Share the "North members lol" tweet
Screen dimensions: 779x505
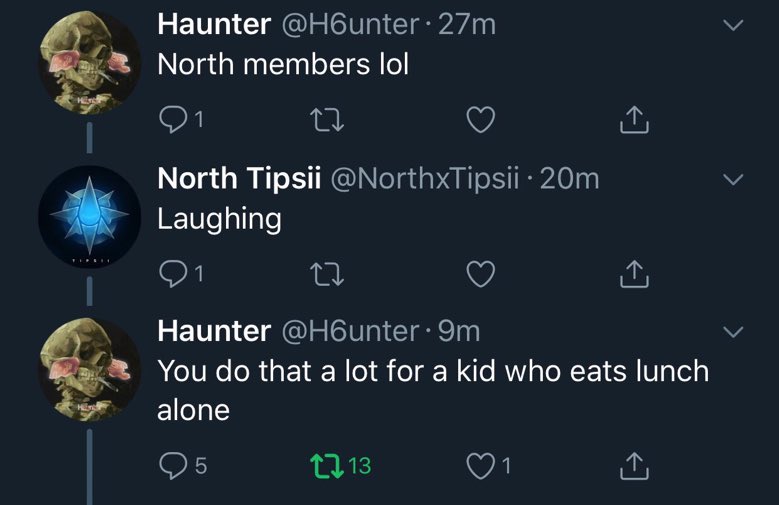[634, 120]
